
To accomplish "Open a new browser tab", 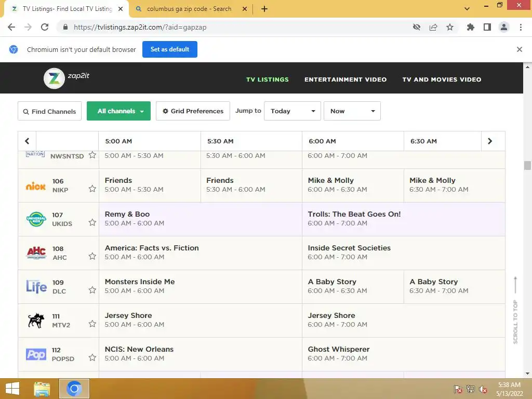I will coord(264,9).
